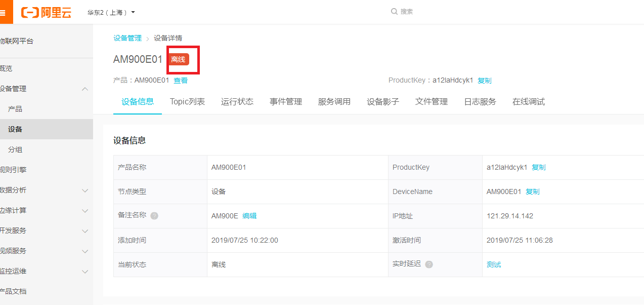Collapse the 设备管理 sidebar section
Viewport: 644px width, 305px height.
click(x=85, y=89)
